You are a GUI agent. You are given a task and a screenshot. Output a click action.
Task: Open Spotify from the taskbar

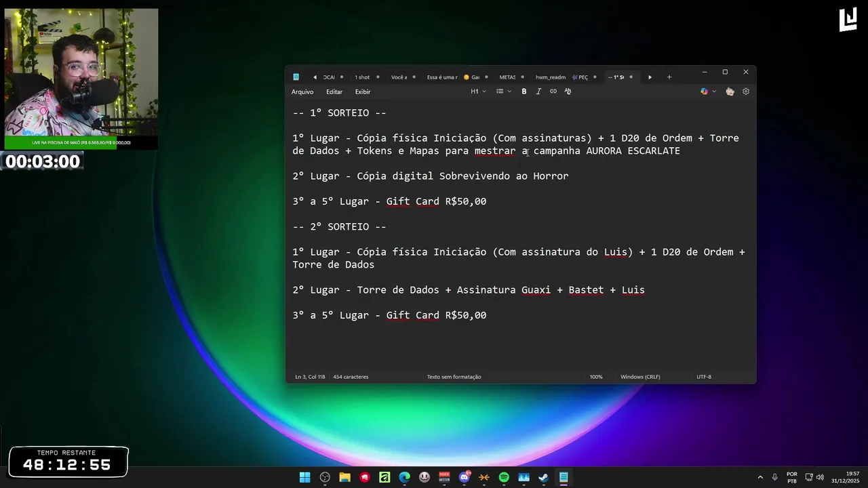pyautogui.click(x=504, y=477)
